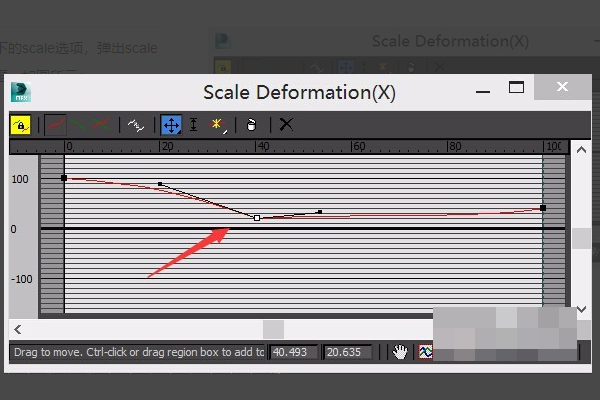Select the red Display X Axis curve button
This screenshot has height=400, width=600.
click(55, 125)
